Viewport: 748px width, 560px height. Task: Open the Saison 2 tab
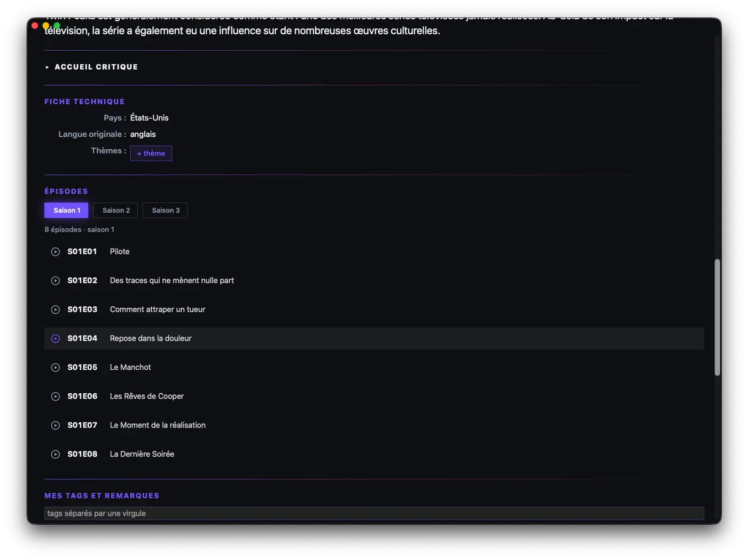click(x=116, y=210)
